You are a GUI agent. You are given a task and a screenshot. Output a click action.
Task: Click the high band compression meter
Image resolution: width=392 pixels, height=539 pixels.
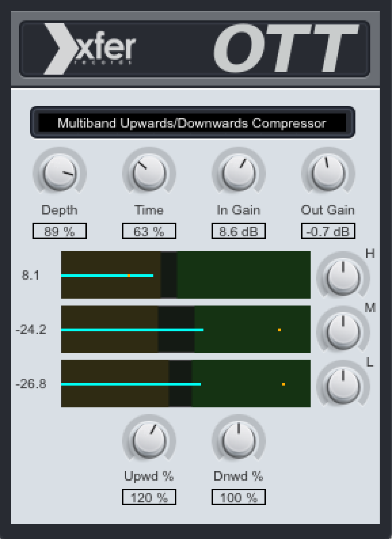tap(186, 275)
